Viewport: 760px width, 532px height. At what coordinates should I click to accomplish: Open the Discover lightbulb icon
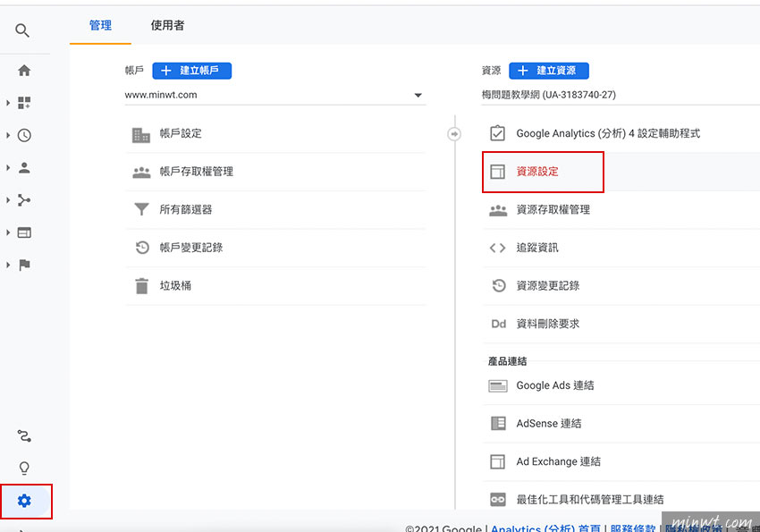[24, 468]
